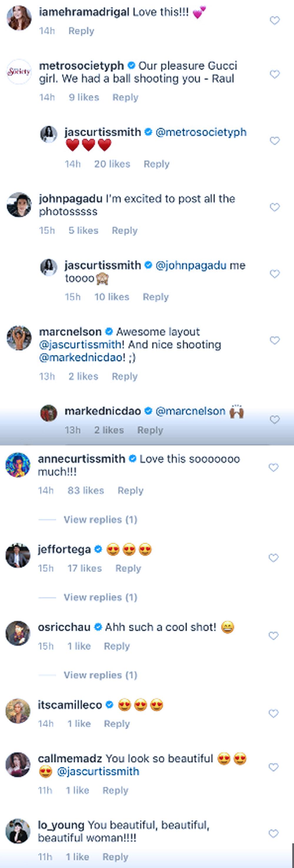This screenshot has width=294, height=868.
Task: Like callmemadz's "You look so beautiful" comment
Action: point(273,767)
